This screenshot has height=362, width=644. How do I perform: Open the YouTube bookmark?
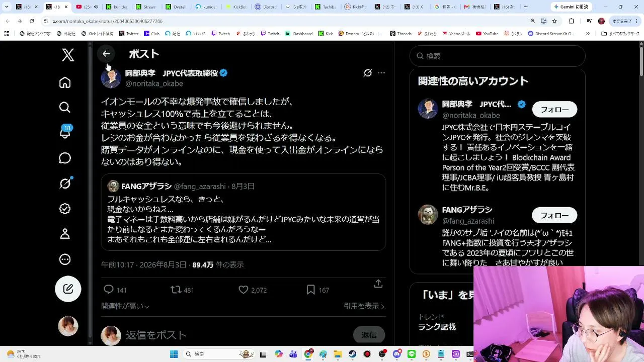[x=487, y=34]
